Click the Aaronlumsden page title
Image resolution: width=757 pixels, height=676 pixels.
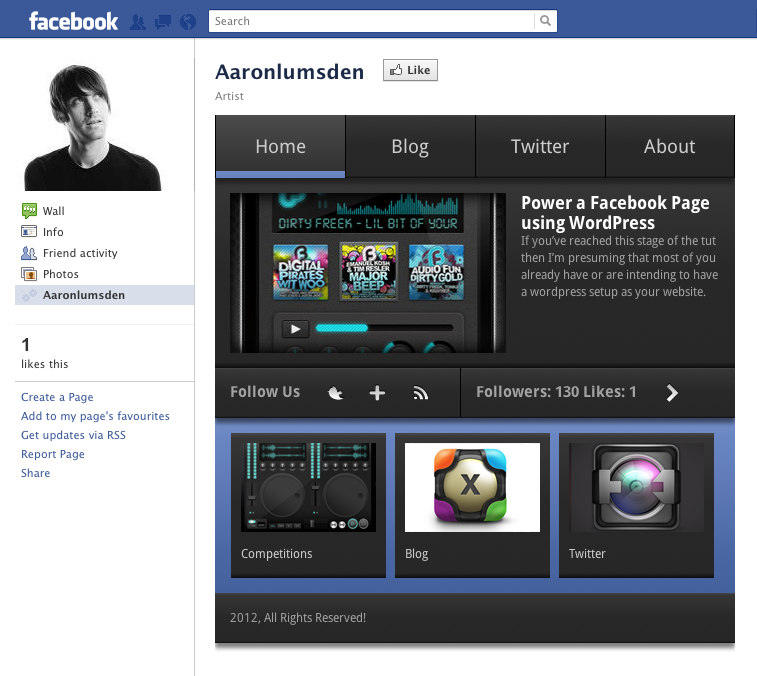point(290,72)
